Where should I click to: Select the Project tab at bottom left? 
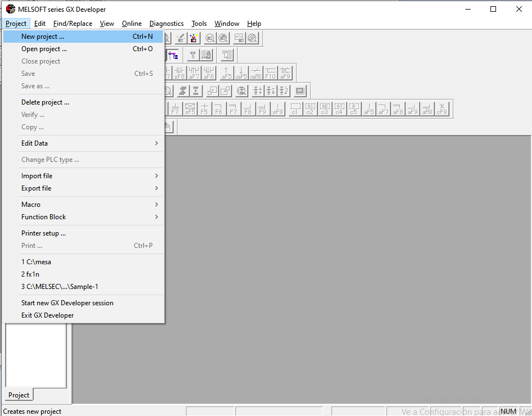pos(19,395)
